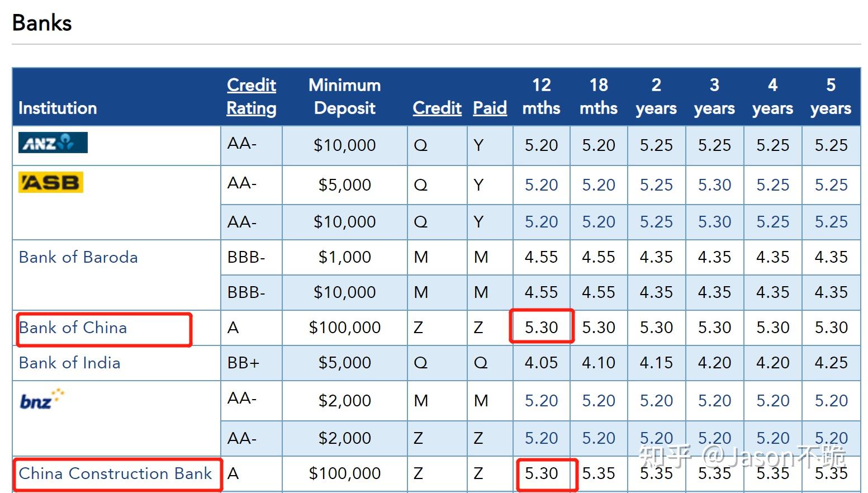Screen dimensions: 868x493
Task: Select ASB $5,000 3 years rate 5.30
Action: click(x=714, y=185)
